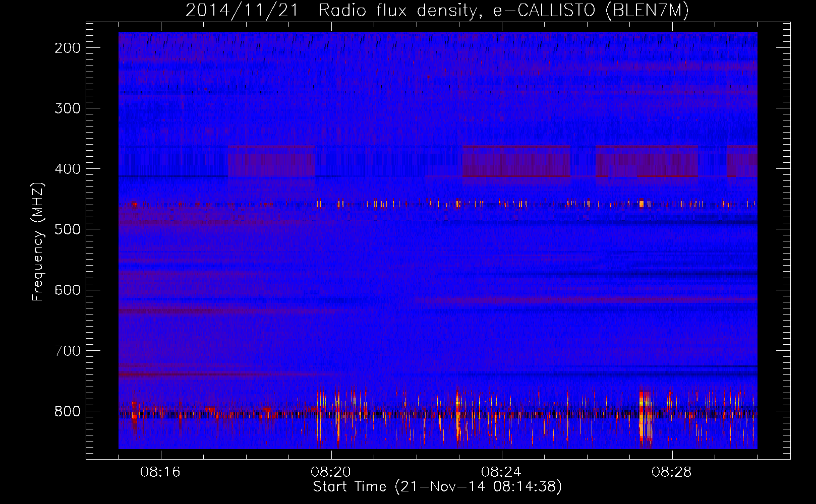
Task: Click the 800 frequency tick label
Action: (68, 411)
